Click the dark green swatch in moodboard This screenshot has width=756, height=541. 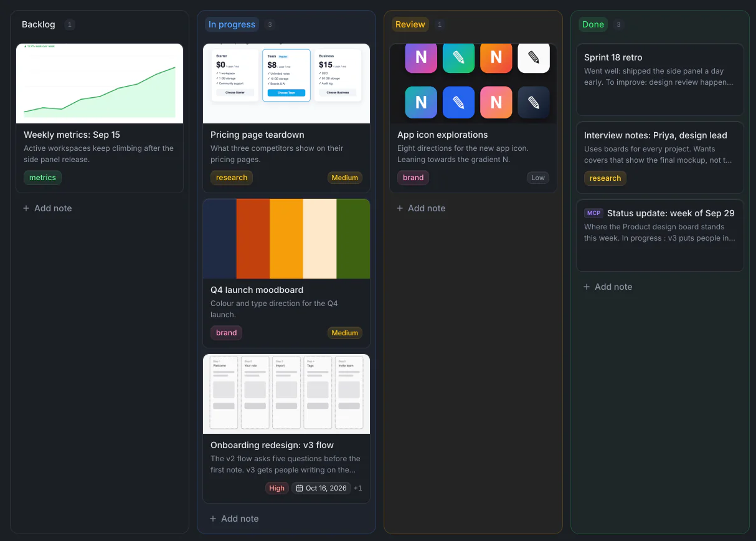[x=353, y=239]
